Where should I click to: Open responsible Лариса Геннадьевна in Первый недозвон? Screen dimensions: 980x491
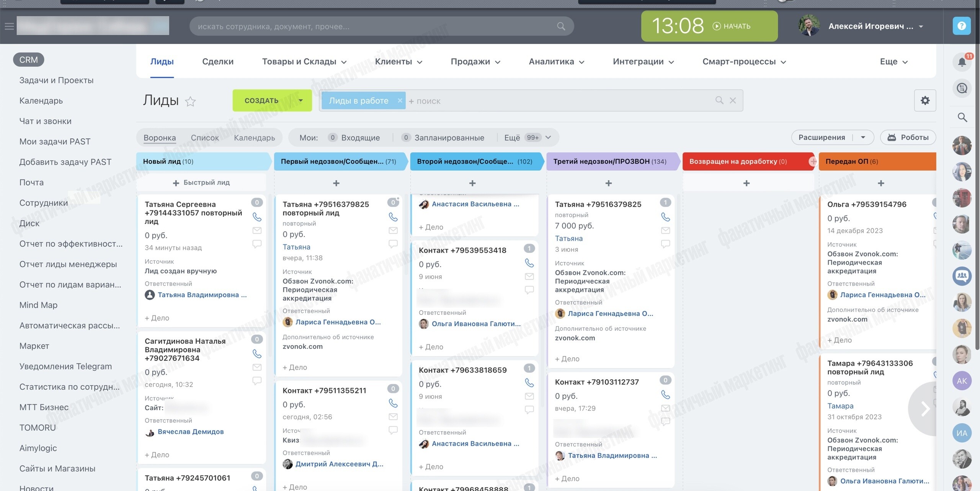(x=338, y=322)
